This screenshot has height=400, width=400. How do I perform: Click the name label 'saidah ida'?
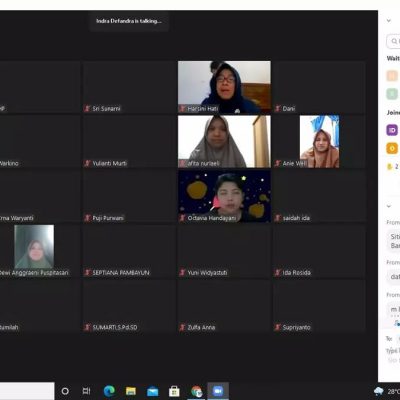296,218
